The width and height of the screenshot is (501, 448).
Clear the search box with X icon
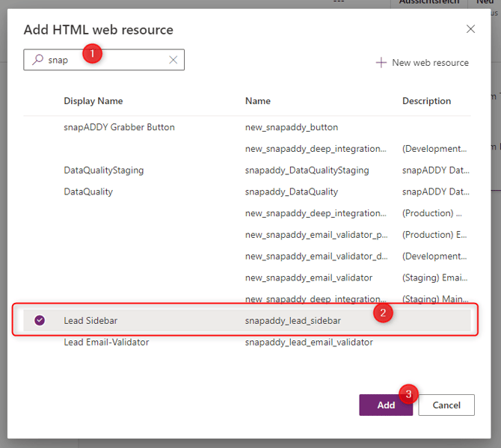coord(173,60)
